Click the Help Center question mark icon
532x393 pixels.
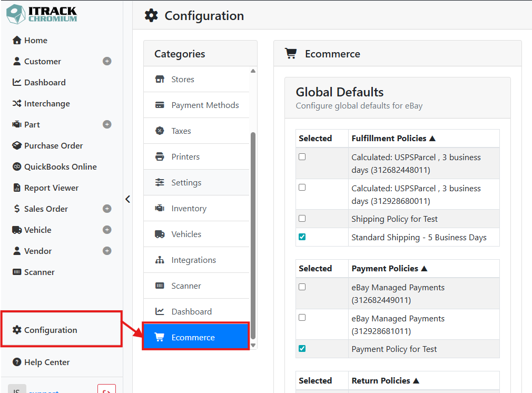click(x=17, y=362)
